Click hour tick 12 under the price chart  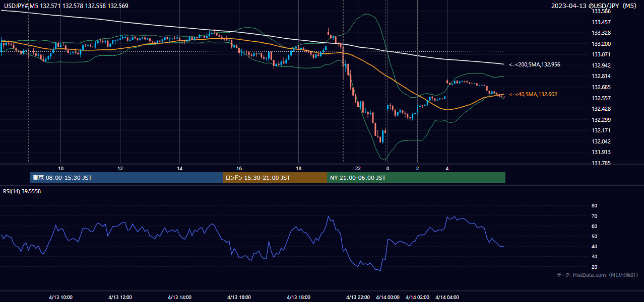[120, 168]
